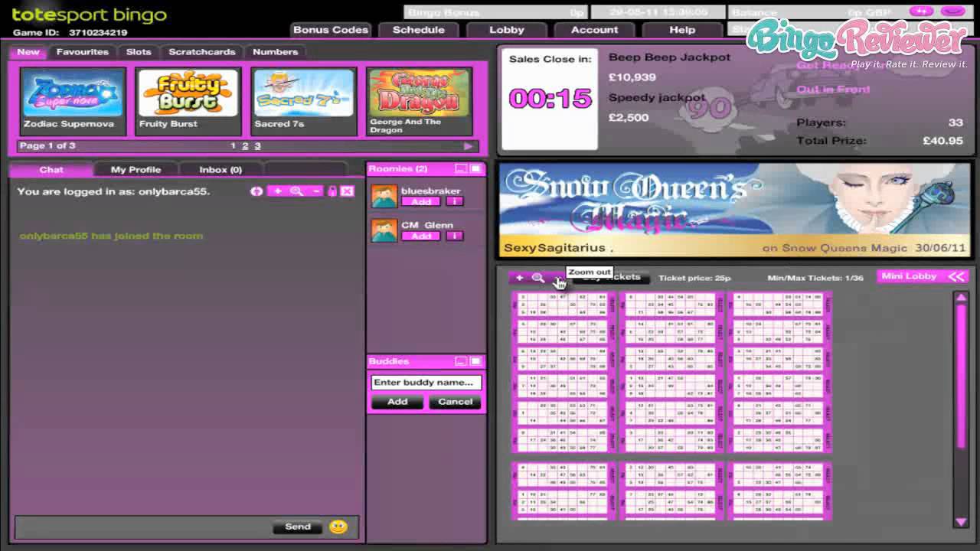Viewport: 980px width, 551px height.
Task: Focus the Enter buddy name field
Action: coord(426,382)
